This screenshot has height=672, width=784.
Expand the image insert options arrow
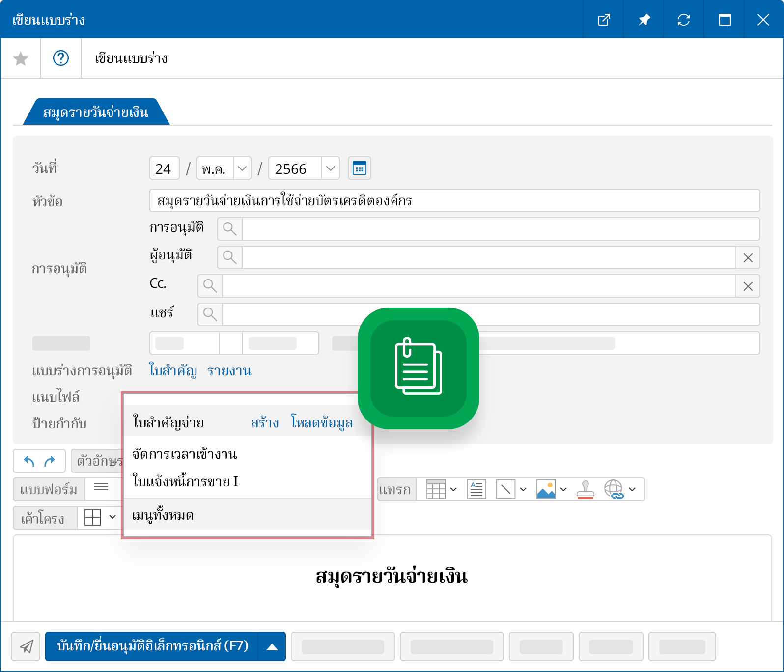click(x=563, y=489)
